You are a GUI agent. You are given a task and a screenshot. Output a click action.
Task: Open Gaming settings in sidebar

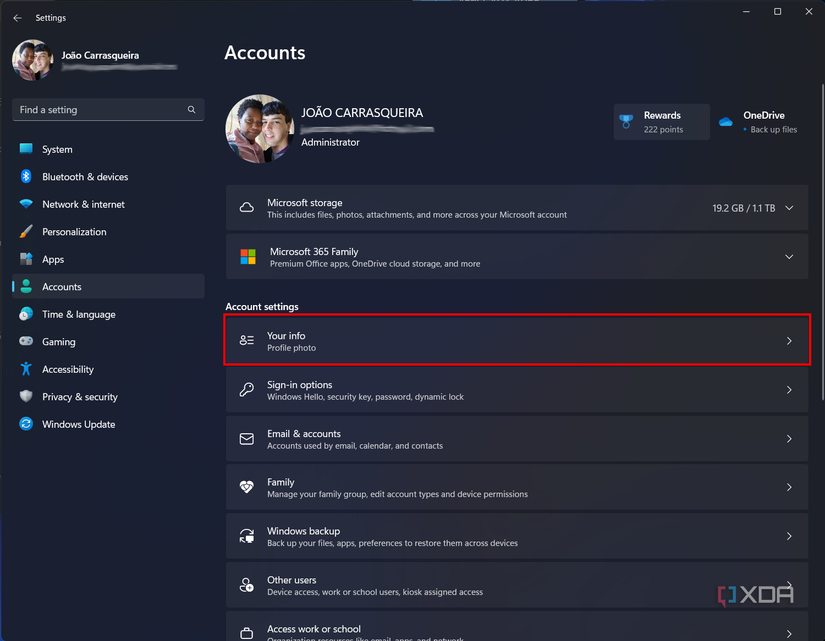pyautogui.click(x=108, y=342)
